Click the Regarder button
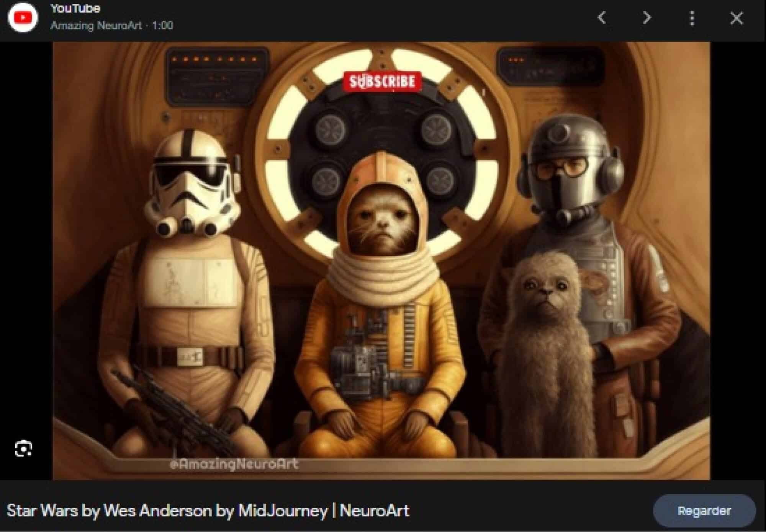The width and height of the screenshot is (766, 532). 704,511
